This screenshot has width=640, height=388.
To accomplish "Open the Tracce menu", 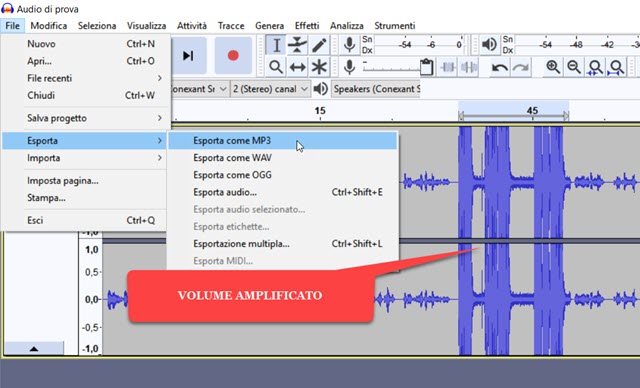I will pos(231,26).
